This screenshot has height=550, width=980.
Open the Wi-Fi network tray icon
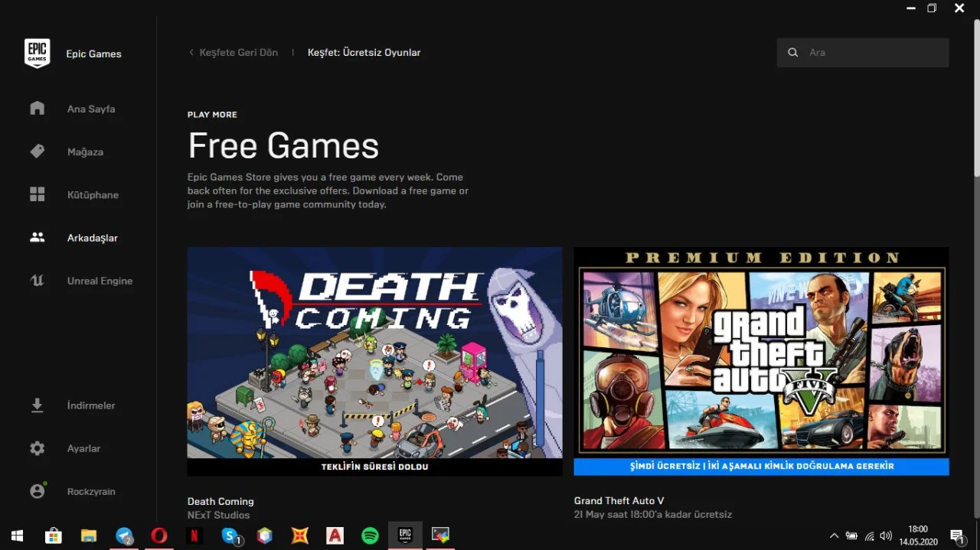pyautogui.click(x=869, y=535)
